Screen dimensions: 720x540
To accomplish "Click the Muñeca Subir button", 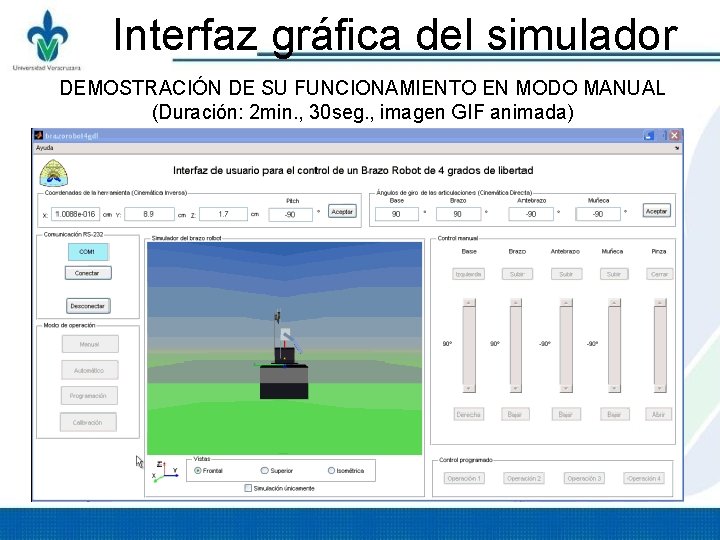I will (614, 274).
